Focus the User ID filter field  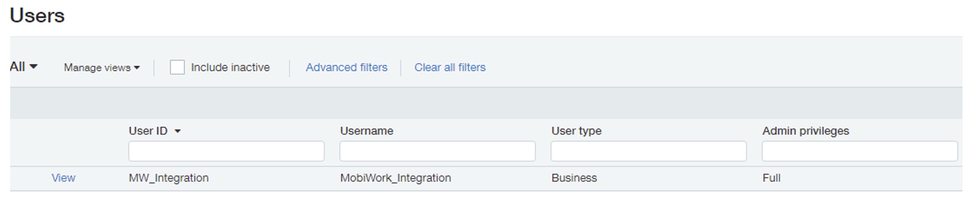coord(226,151)
